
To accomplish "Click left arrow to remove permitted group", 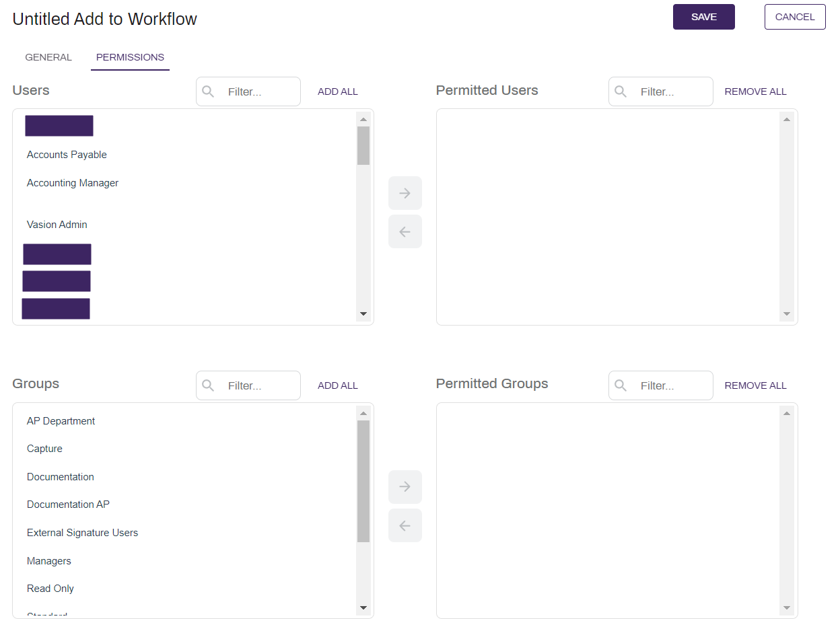I will 405,525.
